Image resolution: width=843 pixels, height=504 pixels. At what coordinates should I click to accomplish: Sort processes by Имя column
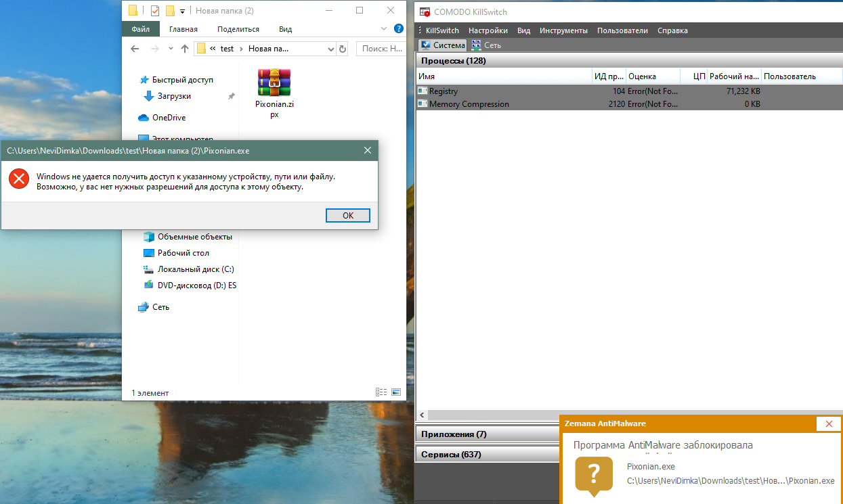[504, 76]
